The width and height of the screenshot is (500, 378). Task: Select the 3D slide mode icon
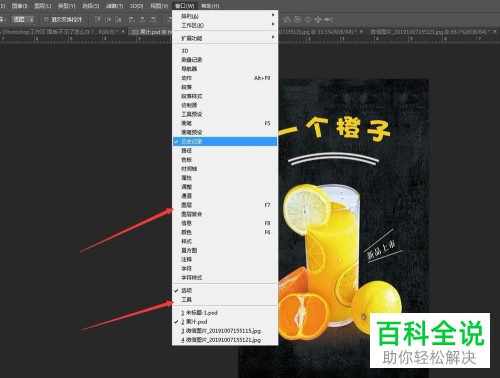318,20
